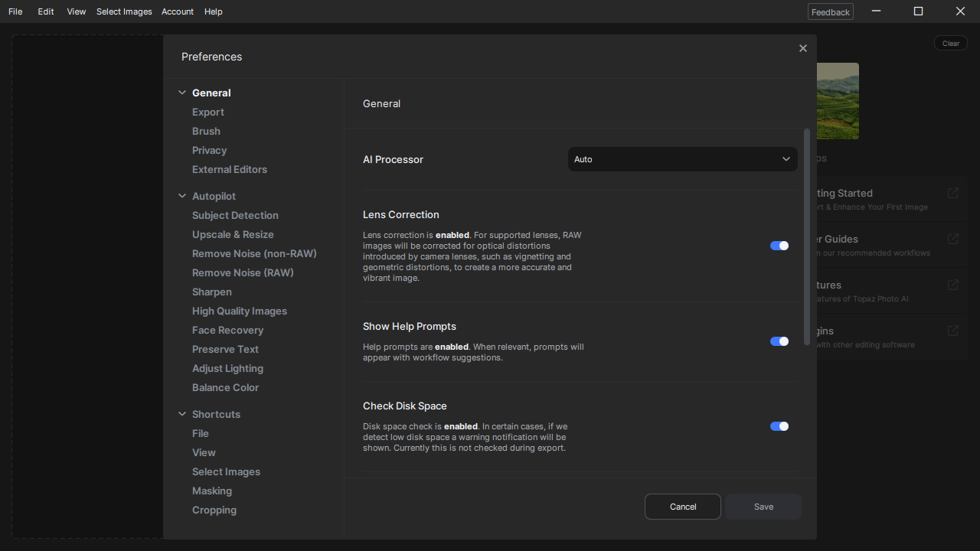Open external link icon for Getting Started
This screenshot has width=980, height=551.
(x=952, y=193)
